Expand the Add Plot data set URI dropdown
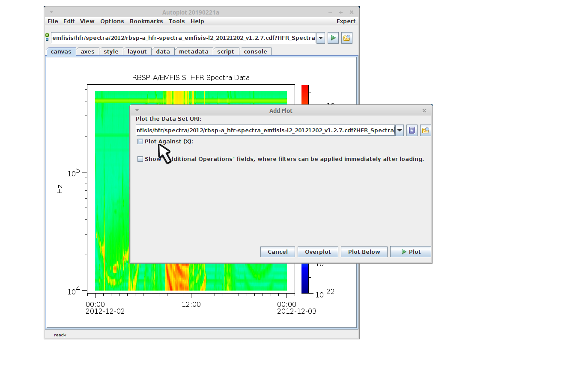 400,131
